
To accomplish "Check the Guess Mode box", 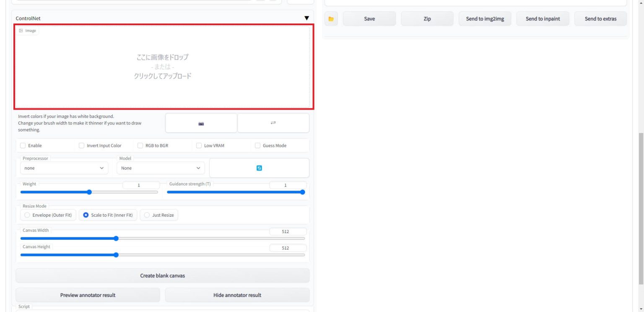I will click(258, 146).
